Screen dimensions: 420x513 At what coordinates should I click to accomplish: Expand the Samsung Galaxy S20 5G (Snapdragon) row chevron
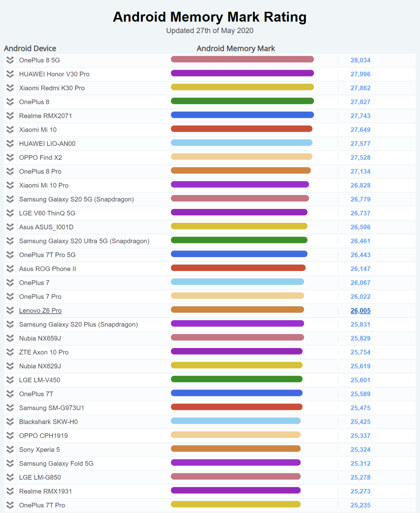(x=10, y=199)
